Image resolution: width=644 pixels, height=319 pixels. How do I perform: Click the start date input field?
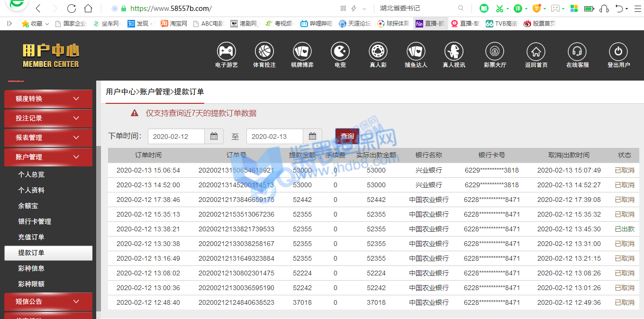coord(176,137)
